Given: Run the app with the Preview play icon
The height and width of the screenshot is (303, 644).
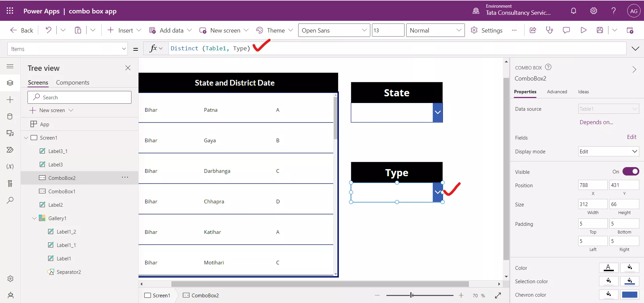Looking at the screenshot, I should [583, 30].
